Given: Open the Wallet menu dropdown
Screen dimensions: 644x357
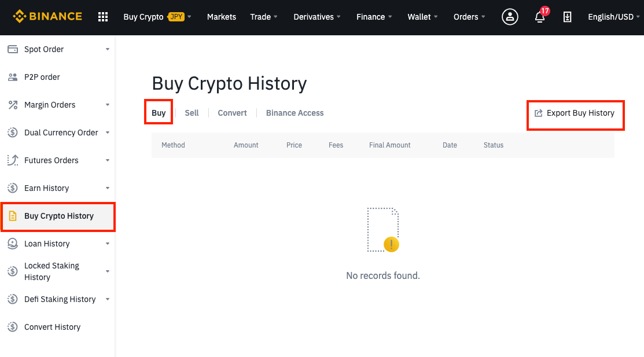Looking at the screenshot, I should [422, 17].
